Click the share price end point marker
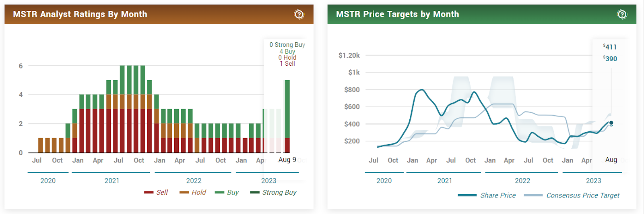The height and width of the screenshot is (214, 644). pyautogui.click(x=611, y=123)
